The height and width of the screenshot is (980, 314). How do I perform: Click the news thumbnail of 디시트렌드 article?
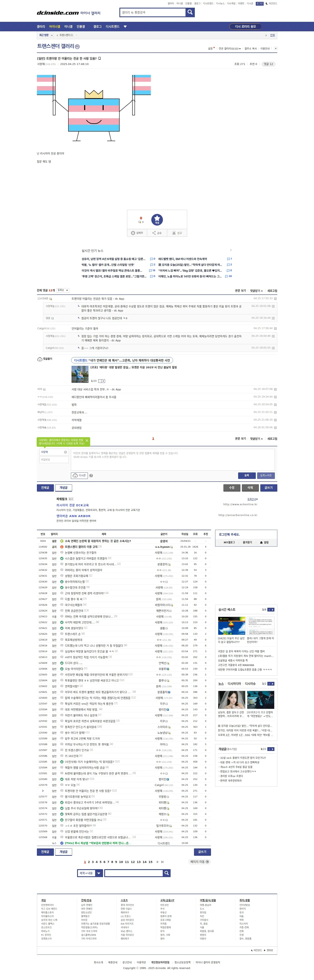80,374
